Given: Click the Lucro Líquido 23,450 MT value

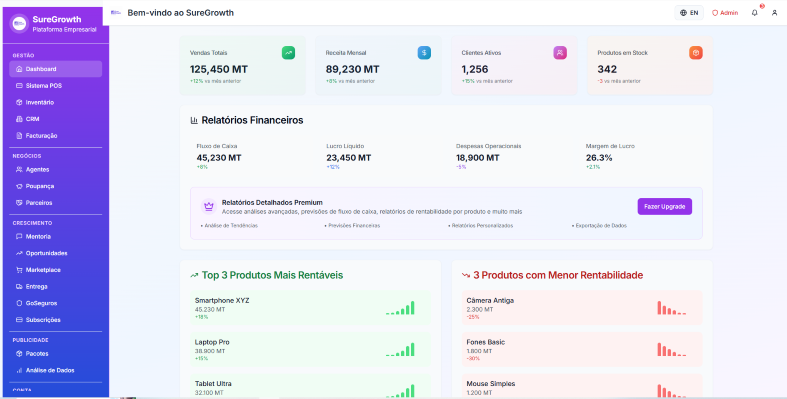Looking at the screenshot, I should coord(348,158).
